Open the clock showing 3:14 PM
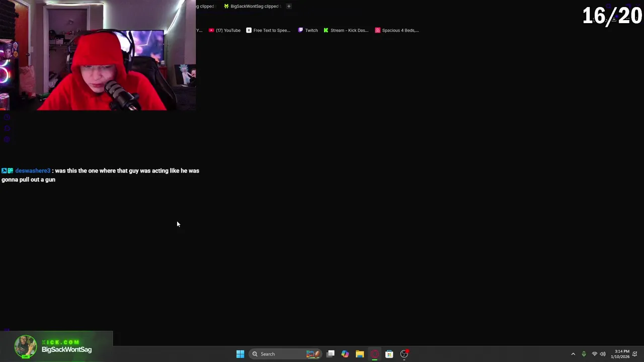This screenshot has height=362, width=644. [620, 354]
